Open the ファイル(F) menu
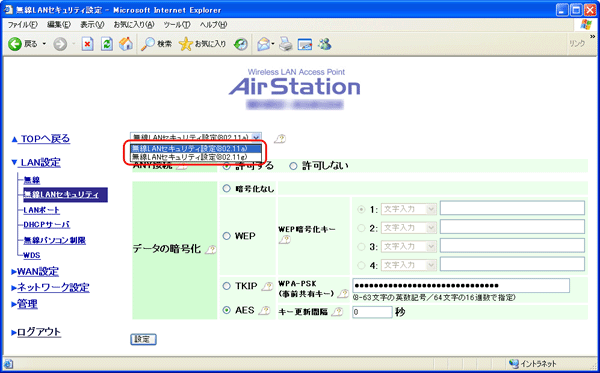600x373 pixels. pos(23,25)
